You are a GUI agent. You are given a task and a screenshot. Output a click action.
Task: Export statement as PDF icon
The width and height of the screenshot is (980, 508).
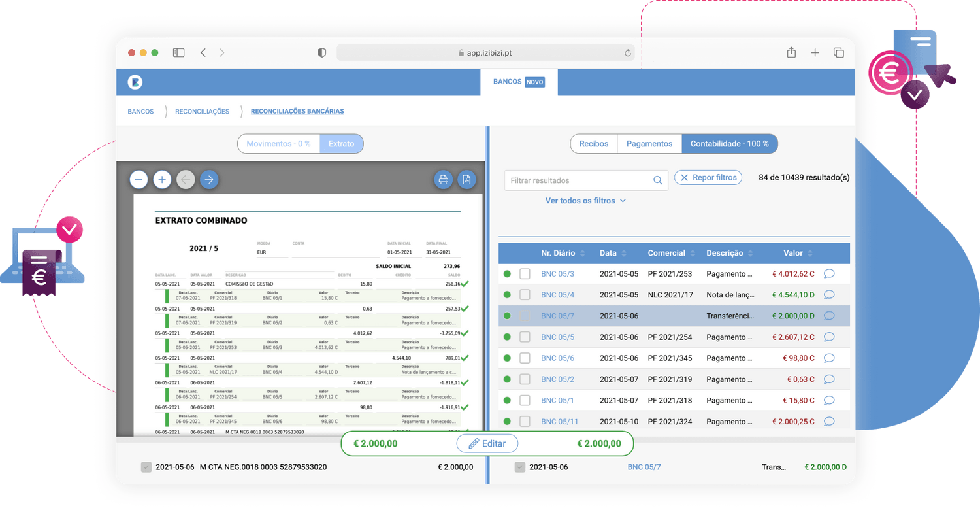[466, 180]
